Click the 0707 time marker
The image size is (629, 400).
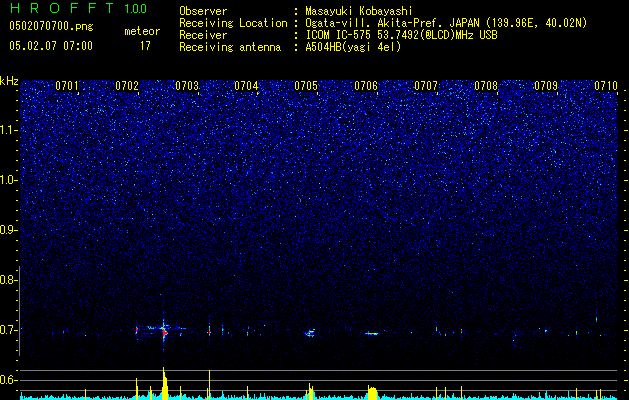[426, 86]
